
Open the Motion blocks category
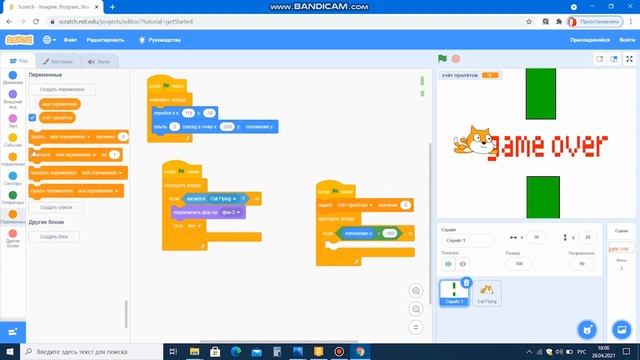13,77
